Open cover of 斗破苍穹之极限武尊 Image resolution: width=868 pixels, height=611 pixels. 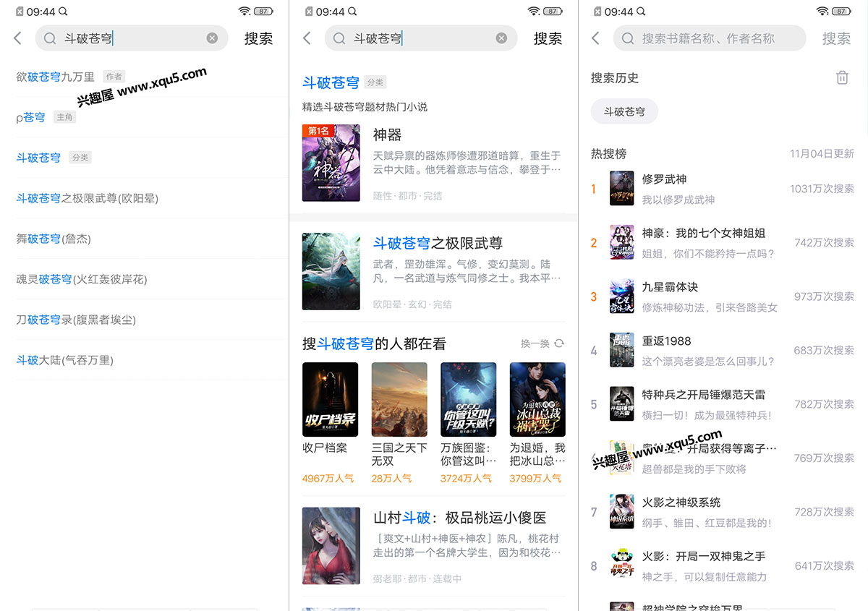click(331, 271)
